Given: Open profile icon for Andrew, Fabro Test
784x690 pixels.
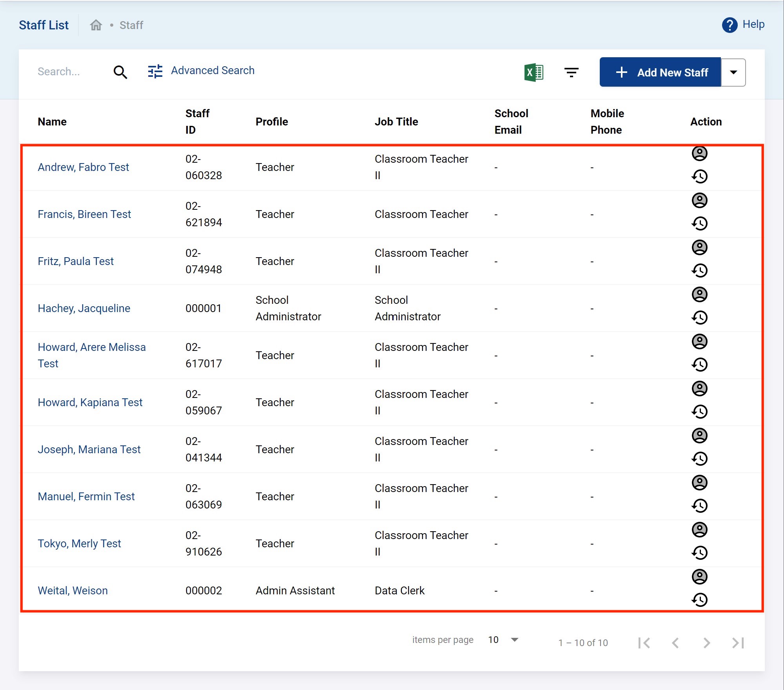Looking at the screenshot, I should [x=699, y=153].
